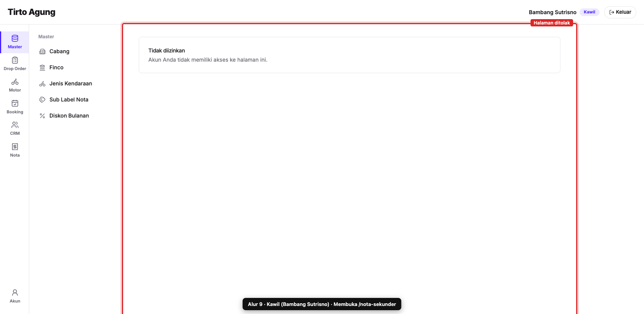Click the Cabang building icon
The width and height of the screenshot is (644, 314).
pos(43,51)
